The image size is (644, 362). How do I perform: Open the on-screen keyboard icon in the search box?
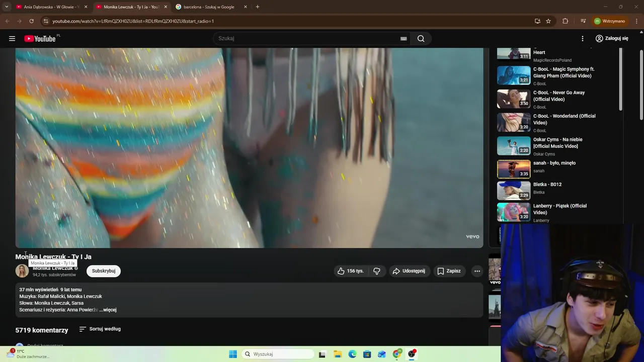[404, 39]
